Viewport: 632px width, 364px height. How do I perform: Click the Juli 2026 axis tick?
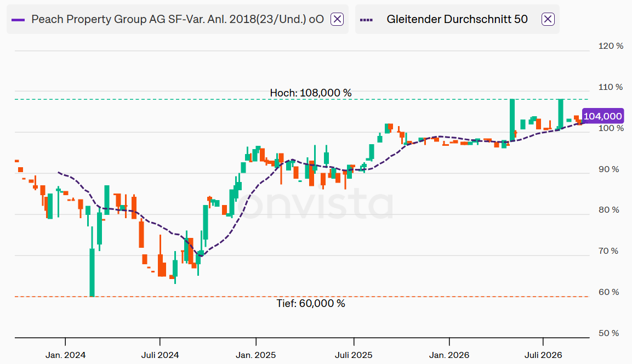tap(543, 355)
